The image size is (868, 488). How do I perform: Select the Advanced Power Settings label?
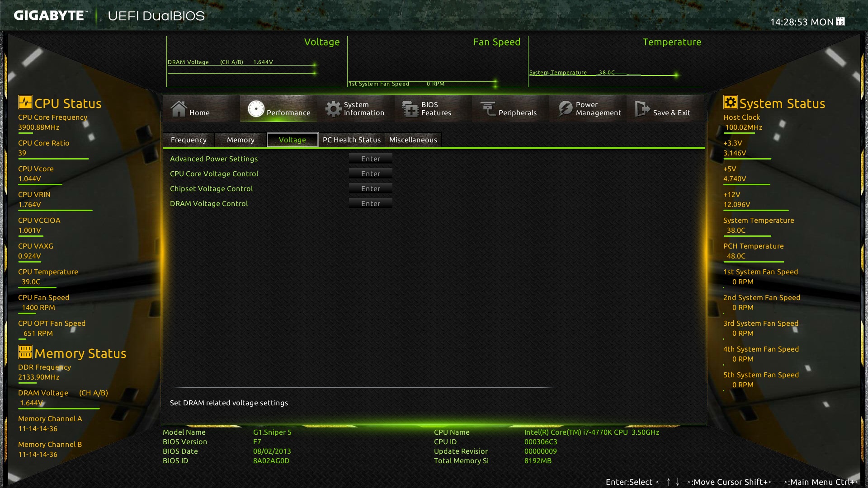[214, 159]
